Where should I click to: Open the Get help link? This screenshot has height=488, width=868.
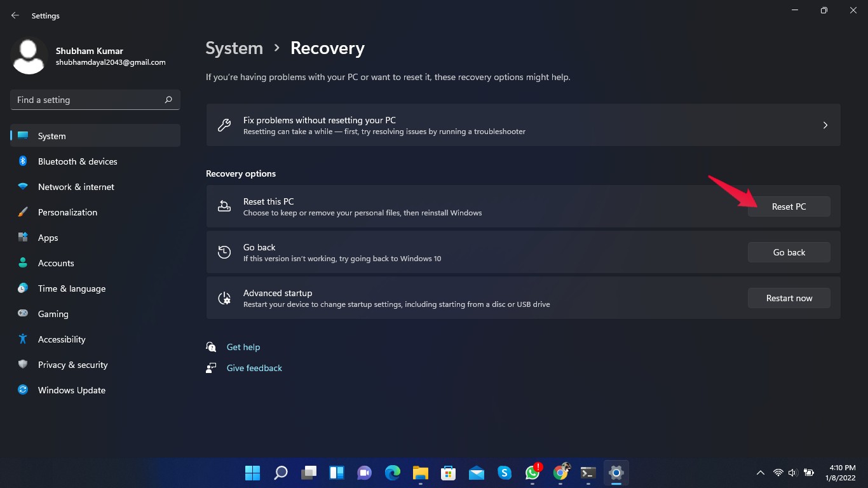243,347
